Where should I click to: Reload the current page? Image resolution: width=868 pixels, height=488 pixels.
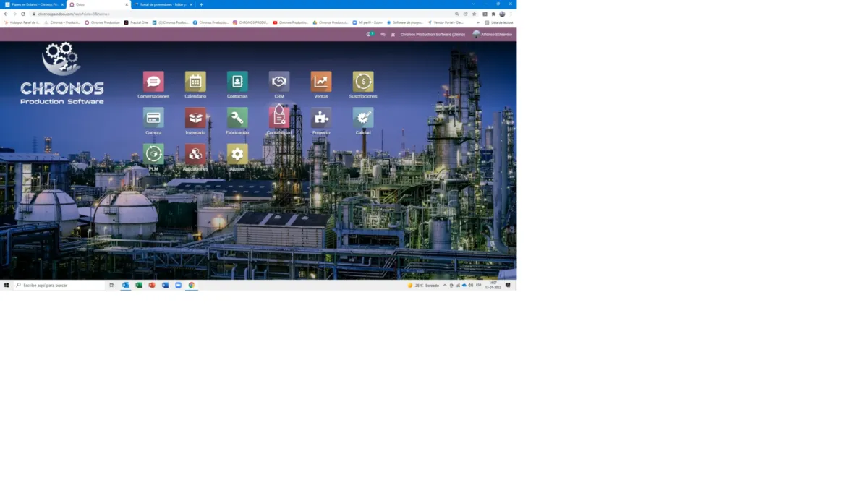(22, 14)
